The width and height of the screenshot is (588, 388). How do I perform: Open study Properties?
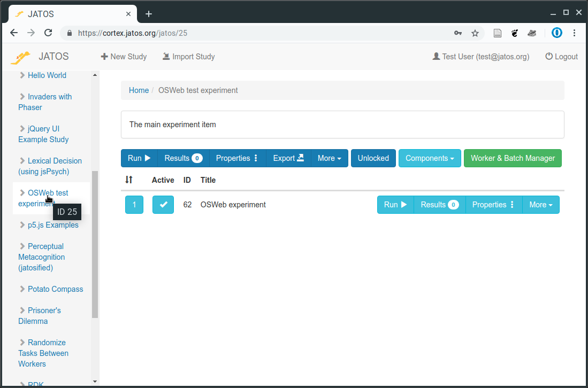(238, 158)
